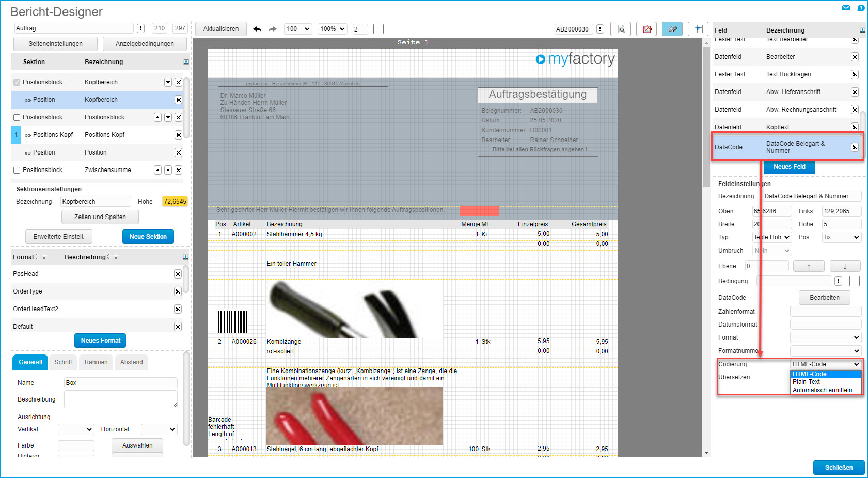Open the mail envelope icon at top right
The height and width of the screenshot is (478, 868).
(846, 8)
